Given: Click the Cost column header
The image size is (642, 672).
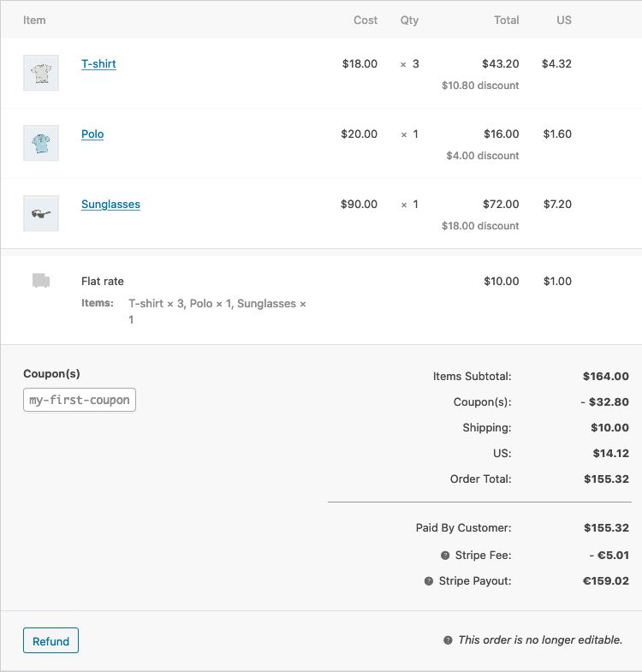Looking at the screenshot, I should (x=366, y=20).
